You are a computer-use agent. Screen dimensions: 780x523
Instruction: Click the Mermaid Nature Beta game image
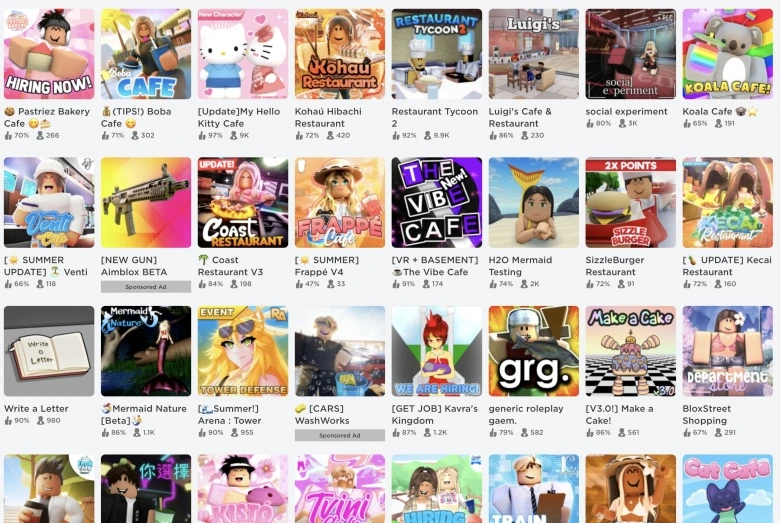(x=146, y=351)
